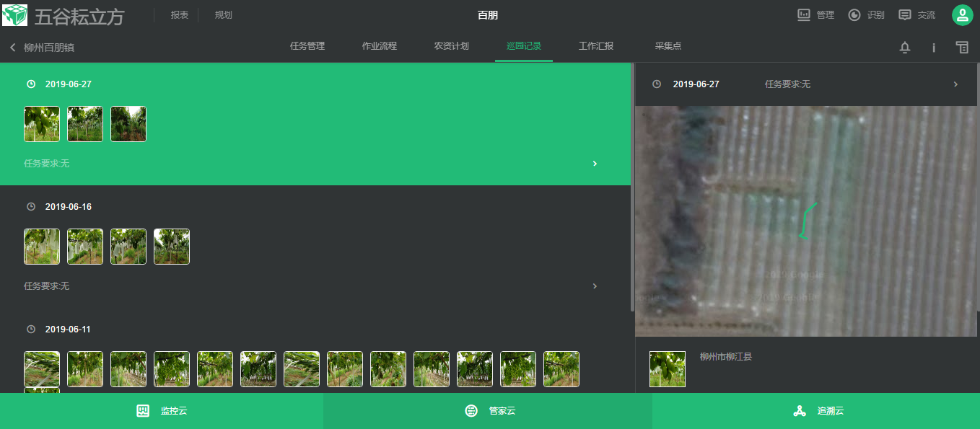Click the back arrow beside 柳州百朋镇
Image resolution: width=980 pixels, height=429 pixels.
pyautogui.click(x=12, y=46)
